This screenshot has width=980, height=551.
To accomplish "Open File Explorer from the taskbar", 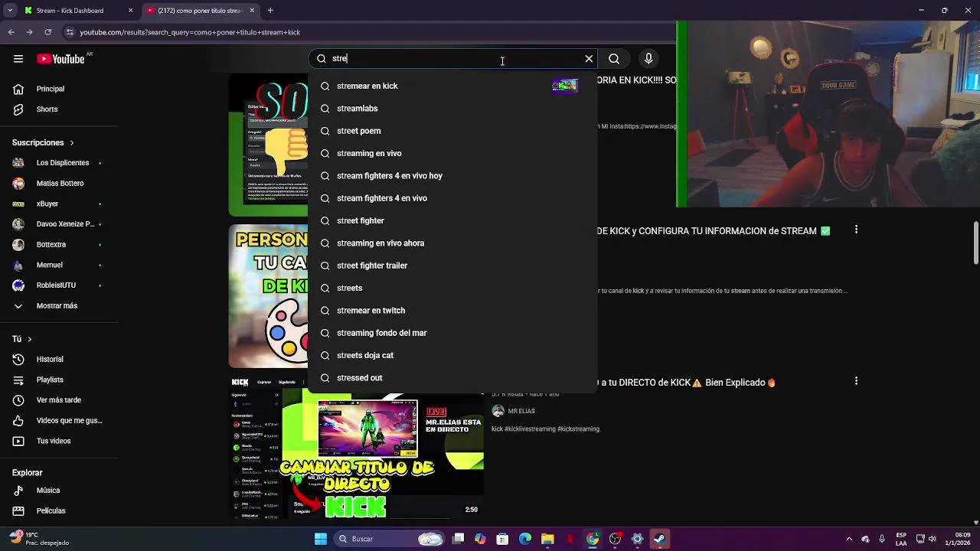I will click(x=547, y=539).
